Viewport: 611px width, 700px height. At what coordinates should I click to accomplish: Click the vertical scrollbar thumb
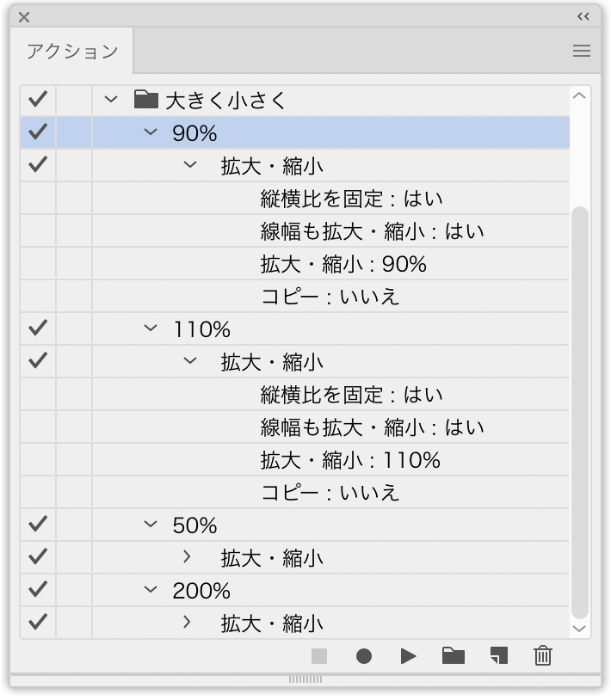[581, 413]
